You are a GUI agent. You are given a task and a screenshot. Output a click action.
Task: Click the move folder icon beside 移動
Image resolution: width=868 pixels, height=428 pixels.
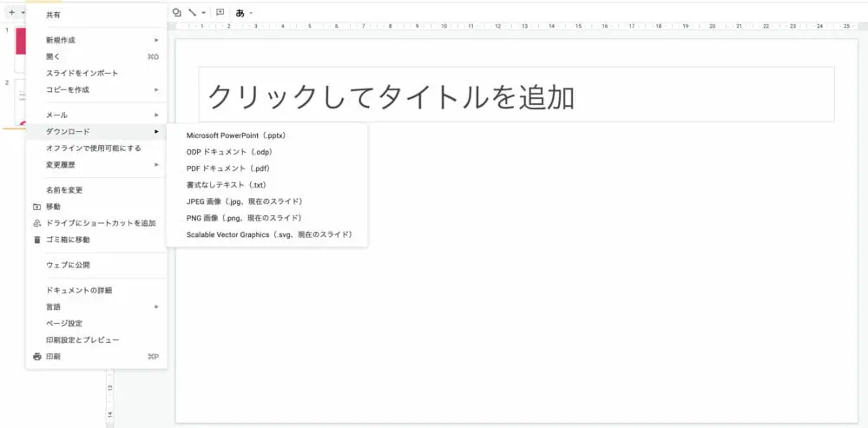coord(36,207)
